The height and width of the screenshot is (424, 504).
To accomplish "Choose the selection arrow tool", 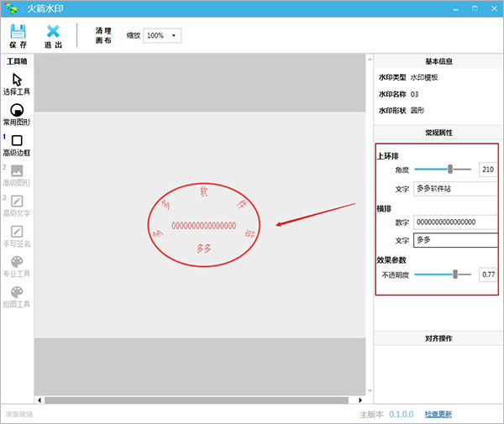I will (17, 80).
